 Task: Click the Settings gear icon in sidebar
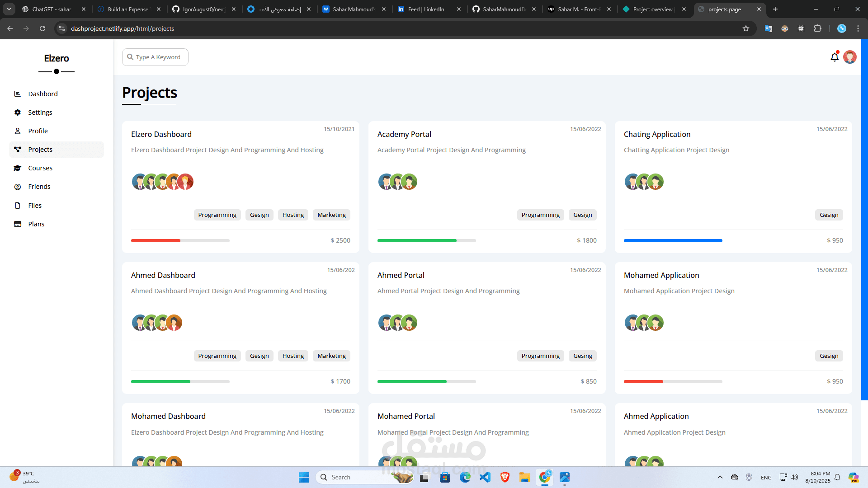18,113
